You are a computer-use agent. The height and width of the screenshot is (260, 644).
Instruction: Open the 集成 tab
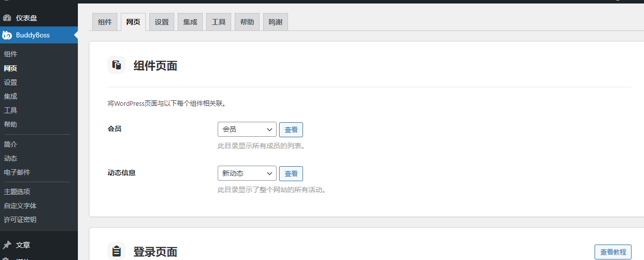tap(190, 22)
